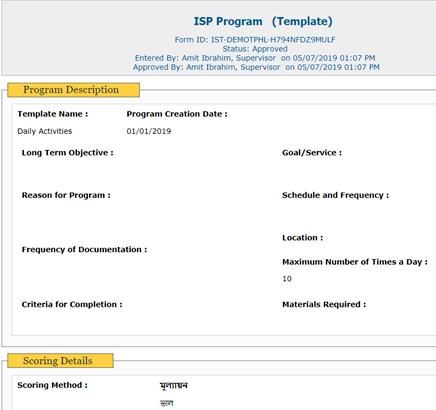Click the 'Scoring Details' section header

click(x=60, y=361)
